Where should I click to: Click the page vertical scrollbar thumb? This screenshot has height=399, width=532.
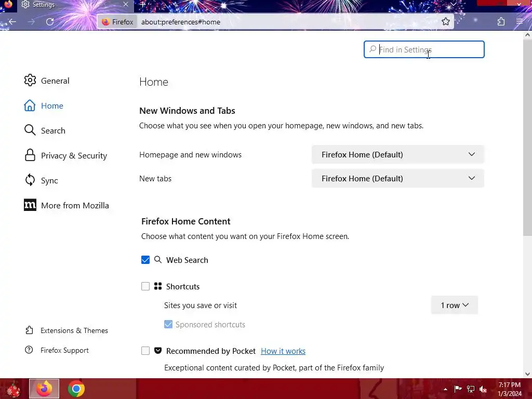[527, 137]
